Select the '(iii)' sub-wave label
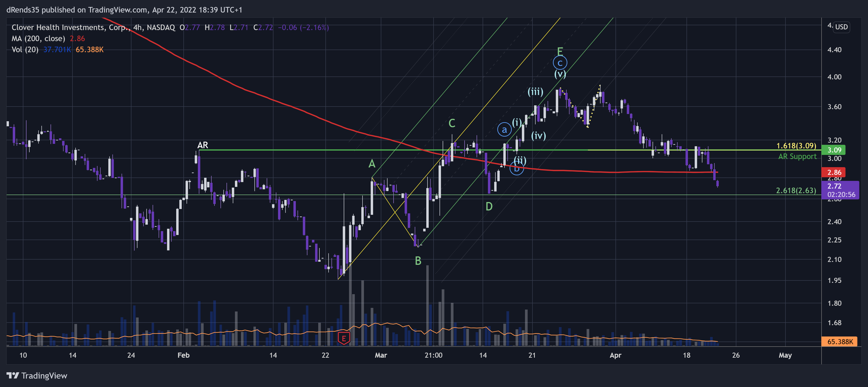 click(535, 92)
